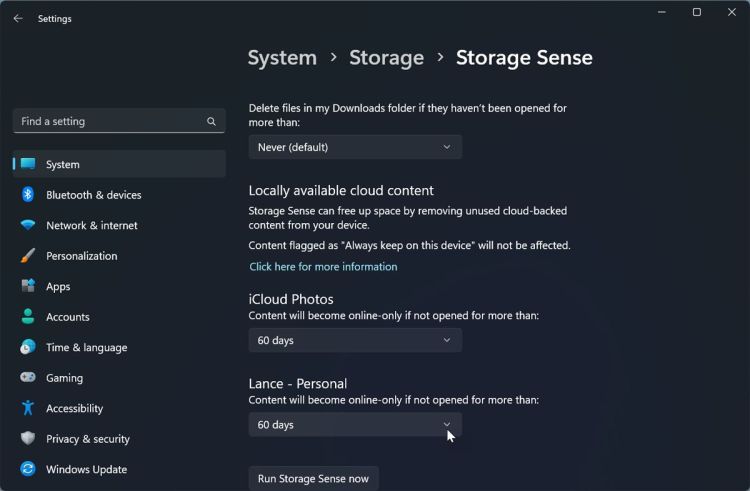
Task: Open the Downloads folder 'Never (default)' dropdown
Action: click(355, 147)
